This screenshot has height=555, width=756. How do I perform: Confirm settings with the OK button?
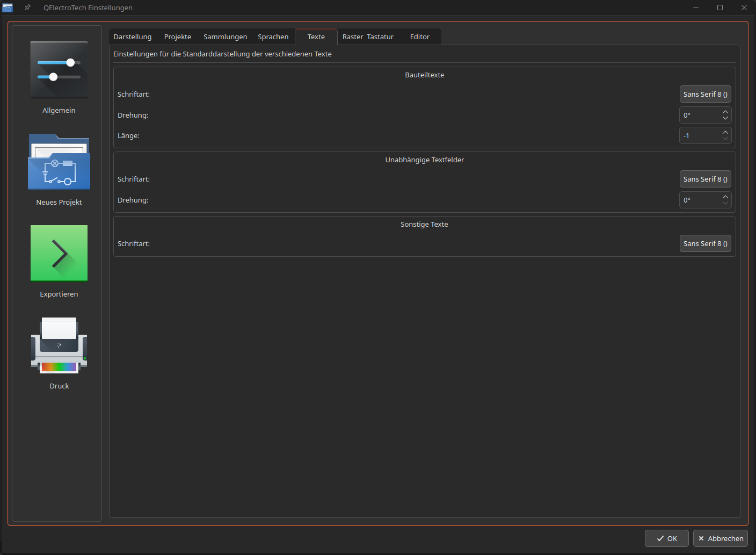click(666, 538)
